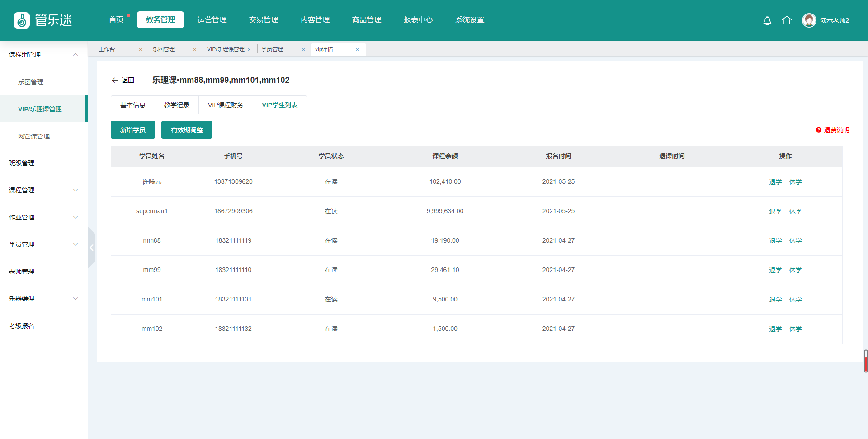Close the 工作台 tab
The width and height of the screenshot is (868, 439).
(x=141, y=49)
